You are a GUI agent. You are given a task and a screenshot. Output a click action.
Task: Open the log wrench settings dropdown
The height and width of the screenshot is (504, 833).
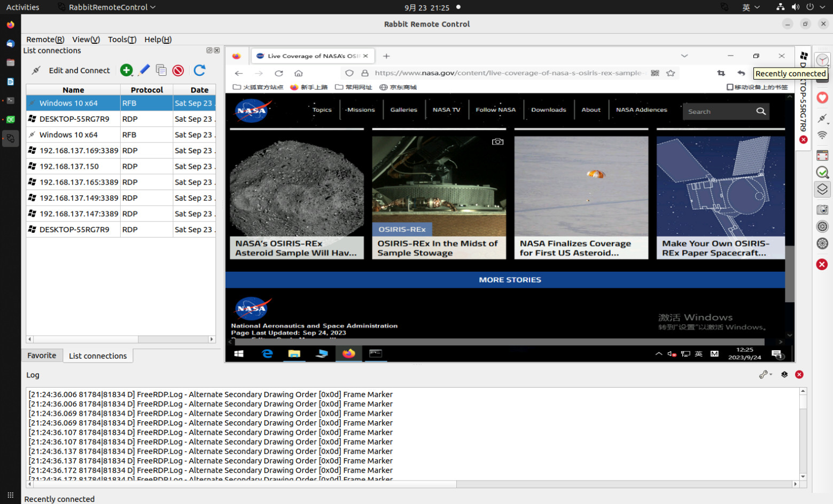tap(766, 375)
